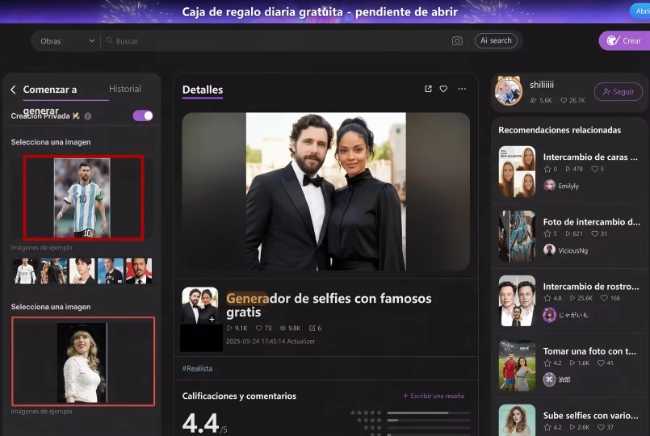Choose third example image thumbnail
This screenshot has height=436, width=650.
(82, 271)
